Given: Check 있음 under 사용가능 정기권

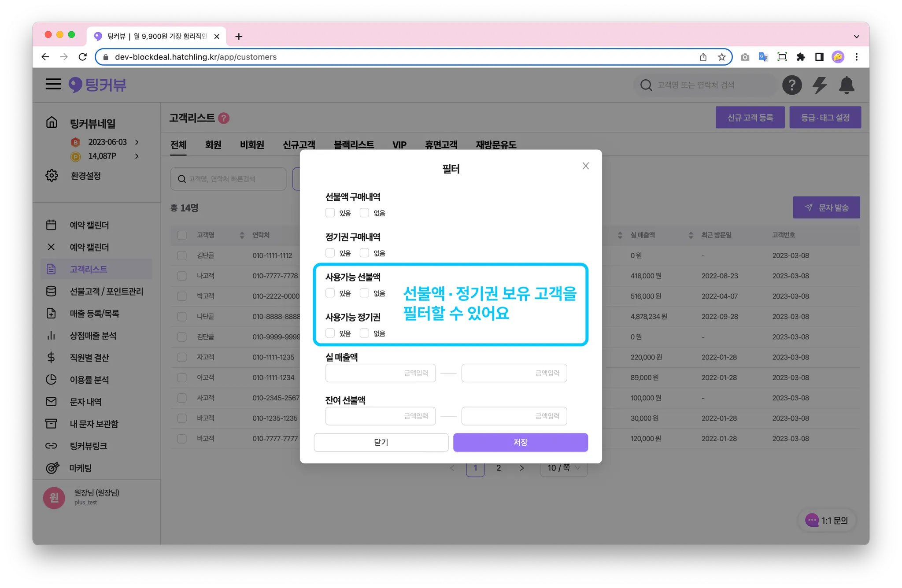Looking at the screenshot, I should [x=330, y=333].
